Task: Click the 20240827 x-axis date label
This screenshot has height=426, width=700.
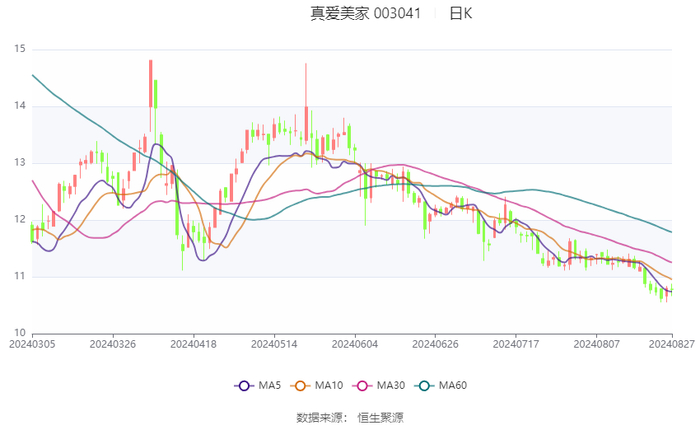Action: coord(672,344)
